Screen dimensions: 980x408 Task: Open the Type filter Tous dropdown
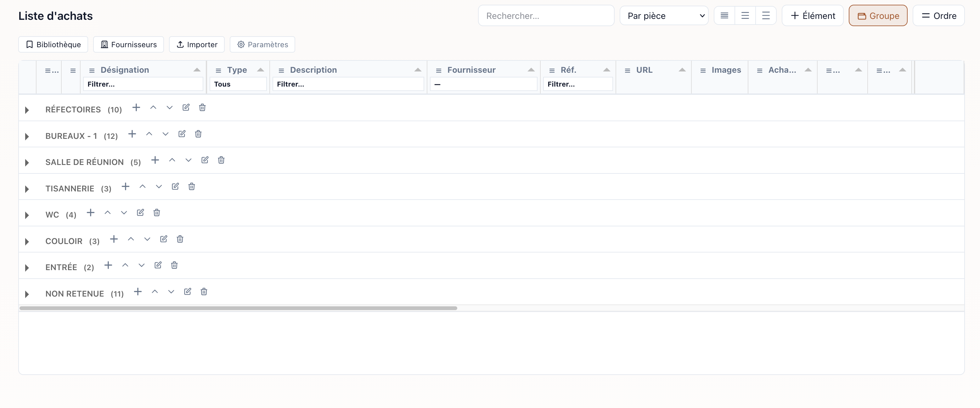[x=238, y=84]
